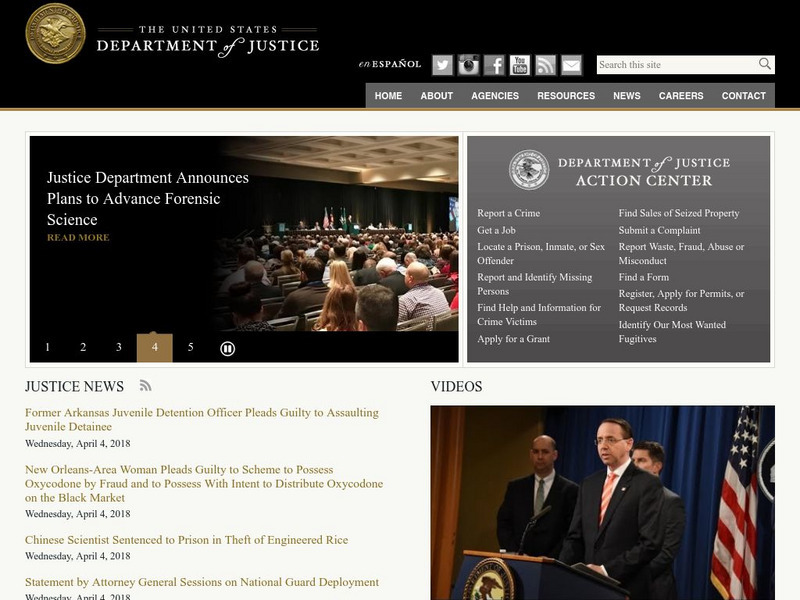Open the Report a Crime link

pyautogui.click(x=511, y=213)
